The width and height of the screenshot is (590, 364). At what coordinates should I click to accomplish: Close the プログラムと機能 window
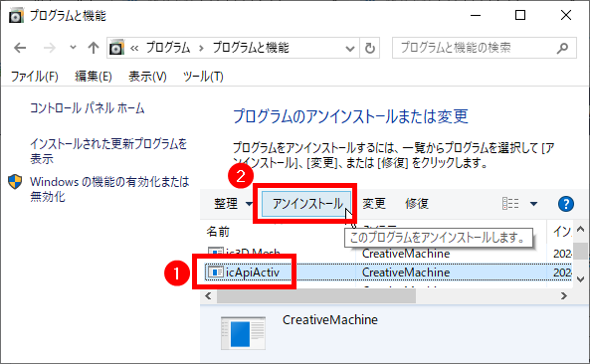coord(566,16)
